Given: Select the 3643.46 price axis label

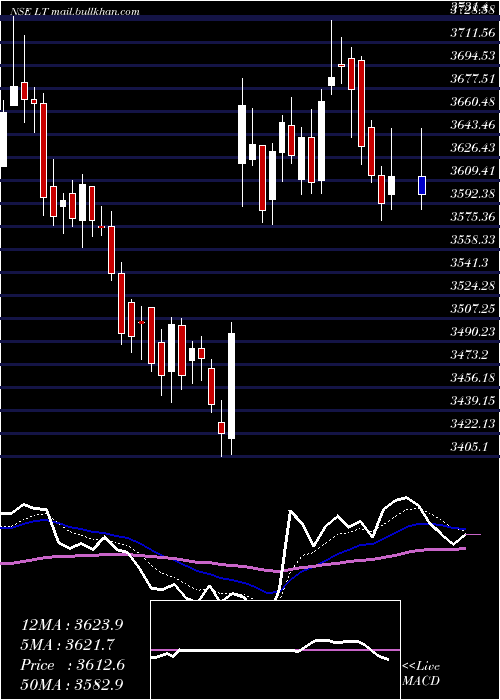Looking at the screenshot, I should (x=473, y=125).
